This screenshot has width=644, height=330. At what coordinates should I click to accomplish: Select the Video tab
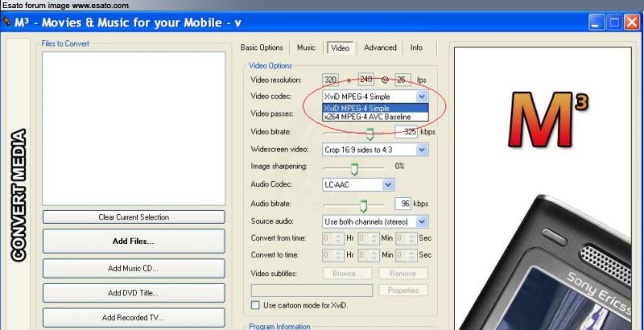tap(340, 47)
